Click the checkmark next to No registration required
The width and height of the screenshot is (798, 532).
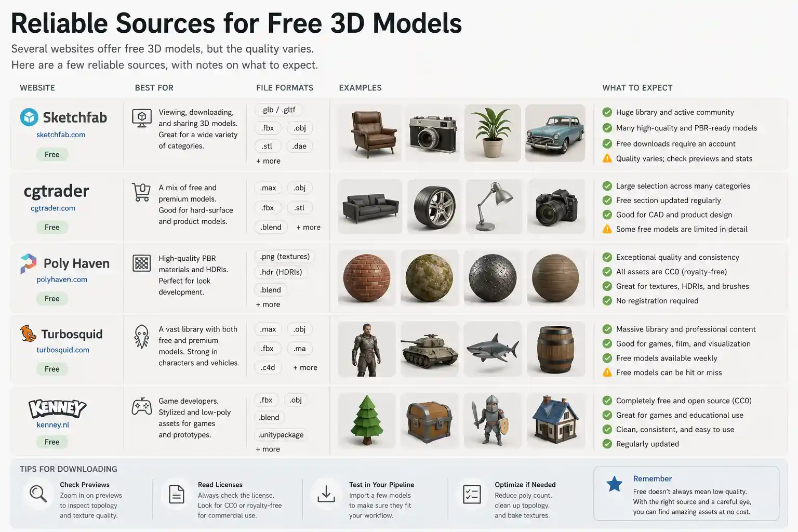pos(607,301)
